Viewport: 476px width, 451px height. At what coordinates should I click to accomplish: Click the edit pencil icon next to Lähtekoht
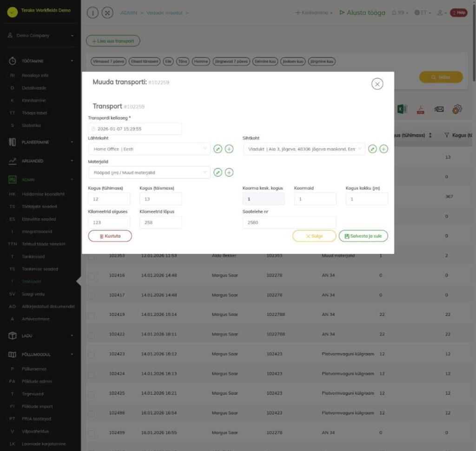point(218,149)
